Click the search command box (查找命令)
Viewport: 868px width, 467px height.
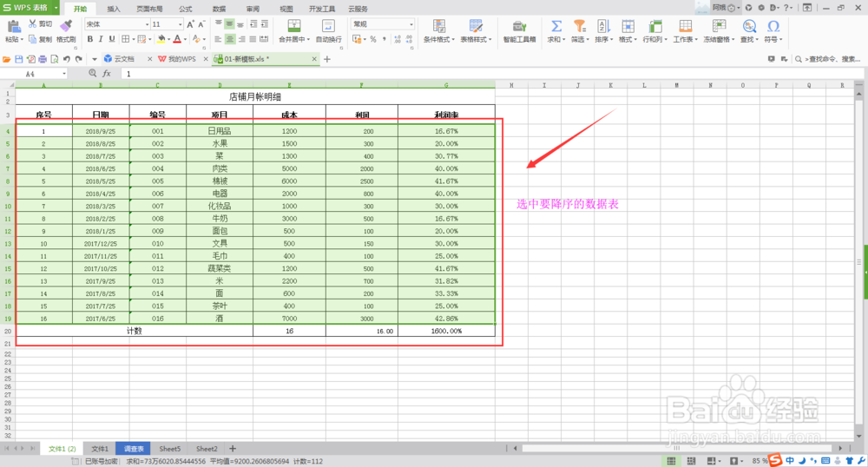pyautogui.click(x=829, y=59)
